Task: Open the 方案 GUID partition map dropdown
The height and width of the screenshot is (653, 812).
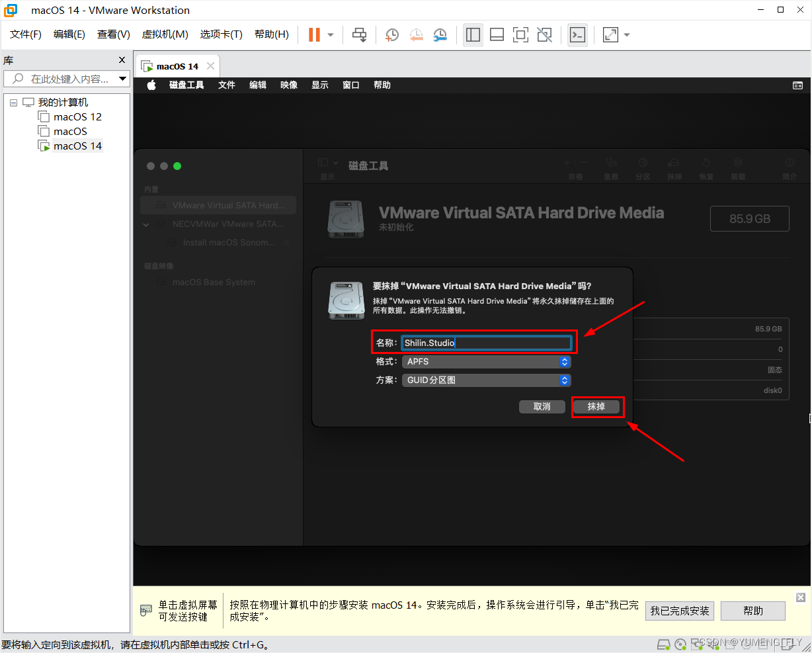Action: tap(486, 380)
